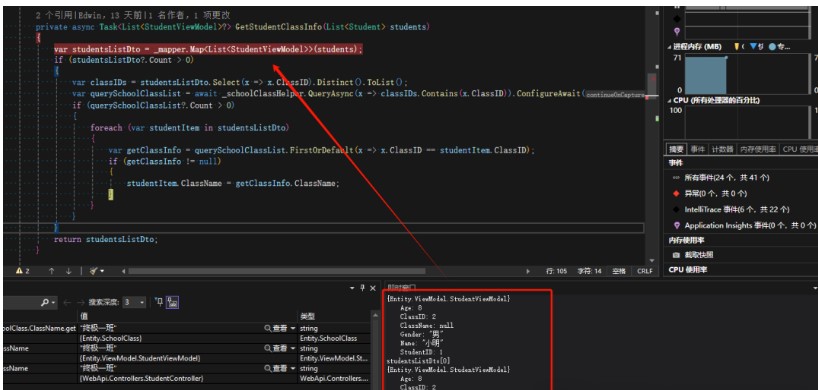Select the {WebApi.Controllers.StudentController} value cell
818x390 pixels.
coord(188,379)
